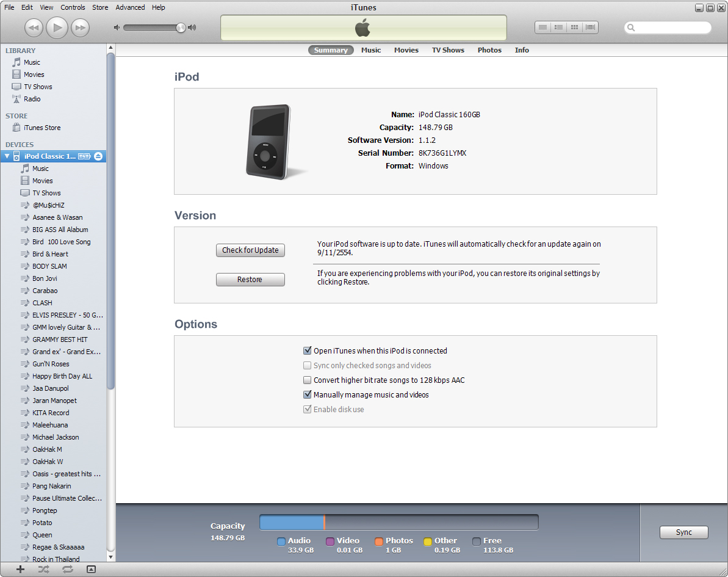
Task: Toggle repeat playback icon
Action: point(67,569)
